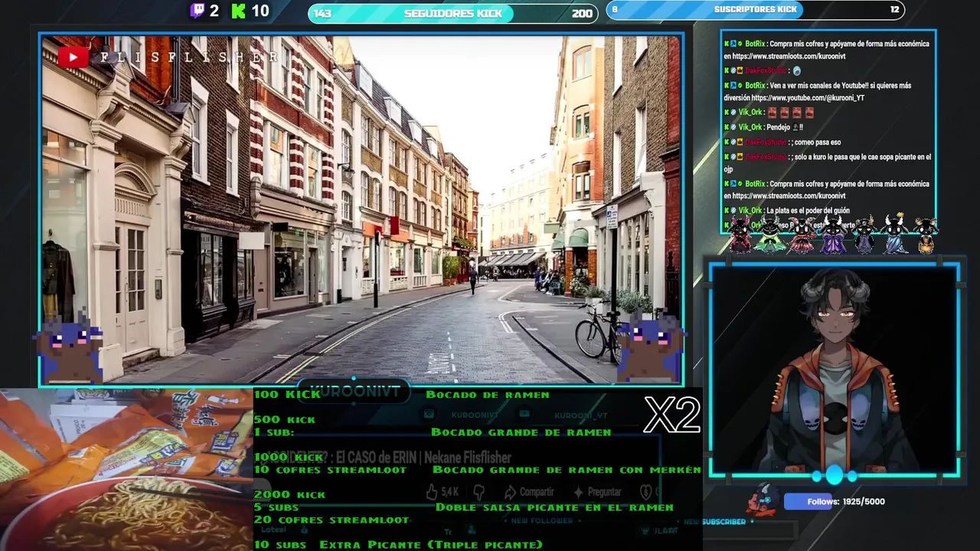
Task: Click the KUROONIVT name tag under video
Action: (355, 392)
